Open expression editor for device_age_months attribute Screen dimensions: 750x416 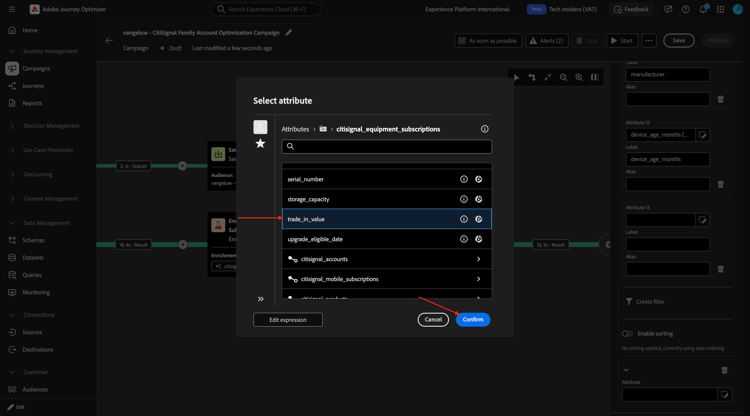coord(702,135)
